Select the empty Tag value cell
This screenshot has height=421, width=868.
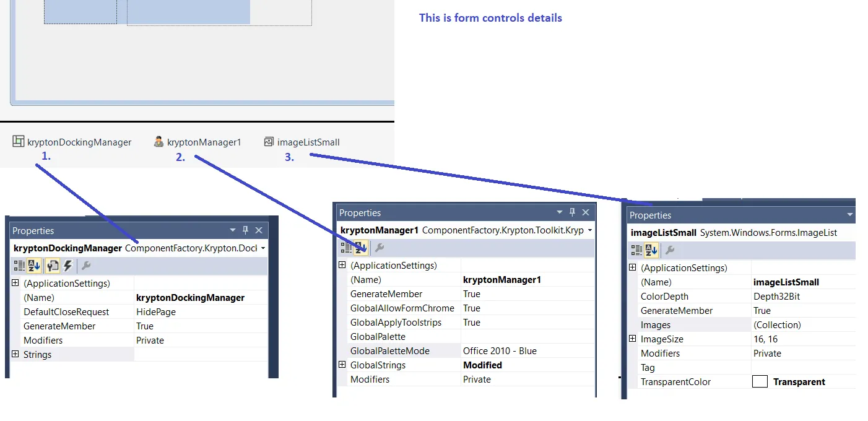click(x=804, y=368)
